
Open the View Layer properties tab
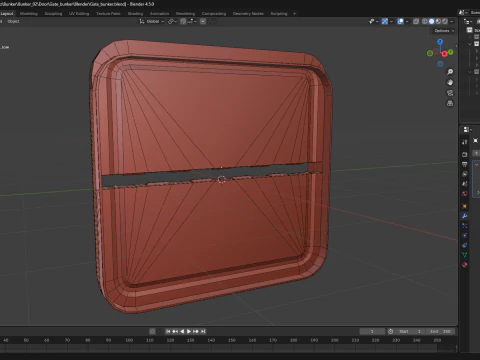[465, 174]
